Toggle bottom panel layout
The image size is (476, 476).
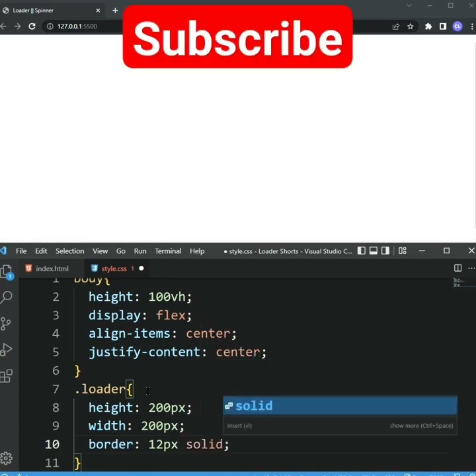[374, 251]
